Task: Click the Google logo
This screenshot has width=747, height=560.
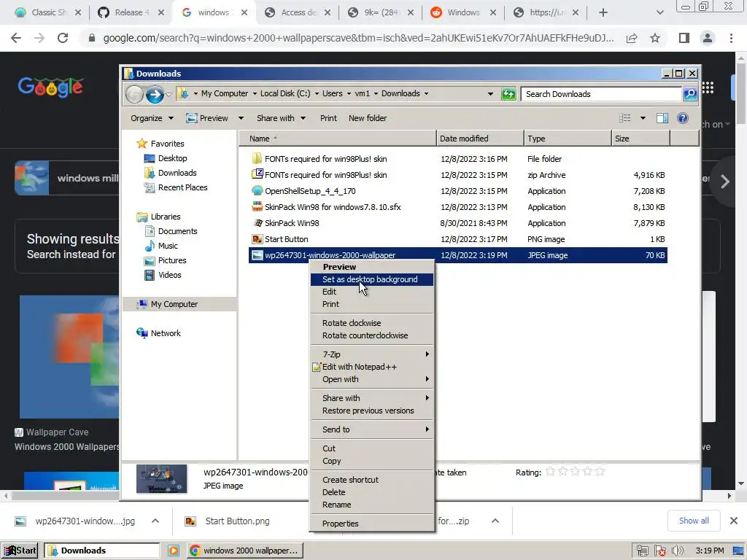Action: tap(50, 87)
